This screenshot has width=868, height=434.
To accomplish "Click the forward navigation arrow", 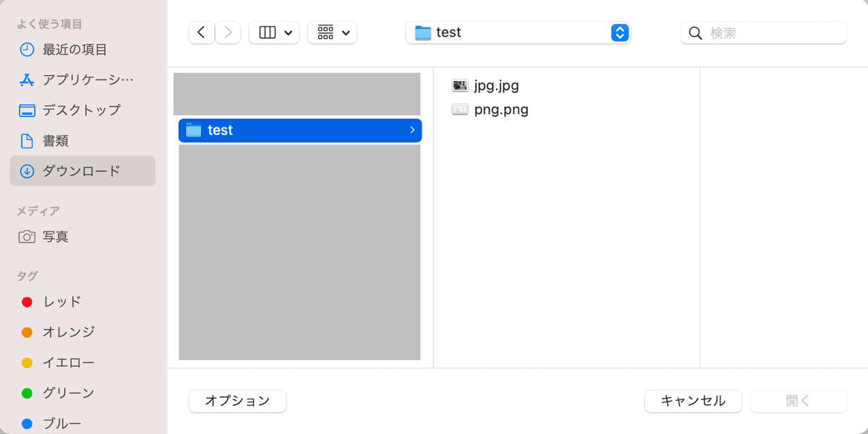I will tap(228, 33).
